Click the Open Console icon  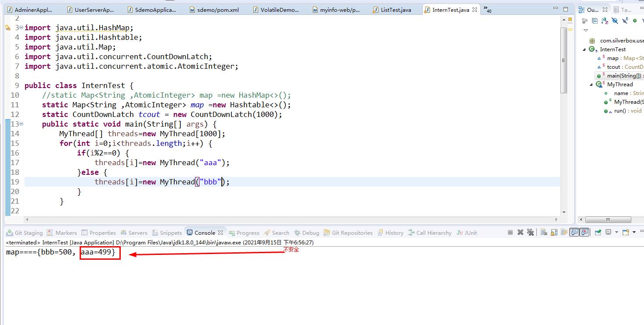pyautogui.click(x=626, y=233)
